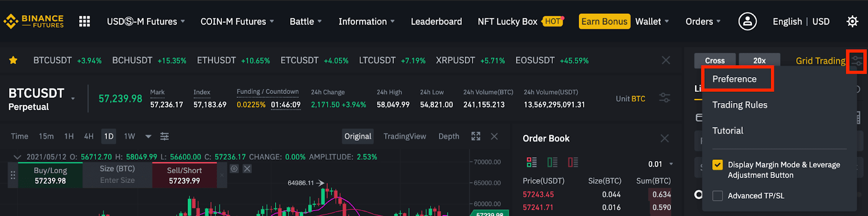Open the 0.01 order book precision dropdown
This screenshot has height=216, width=868.
click(660, 164)
